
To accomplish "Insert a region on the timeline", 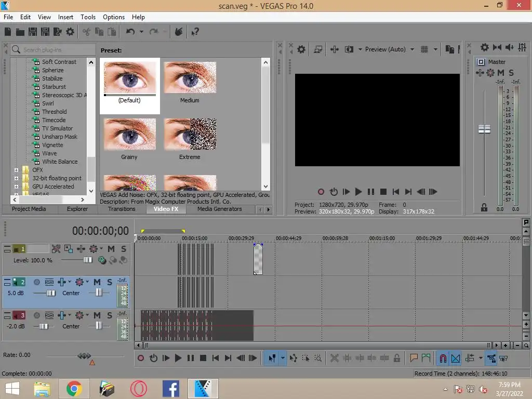I will [426, 358].
